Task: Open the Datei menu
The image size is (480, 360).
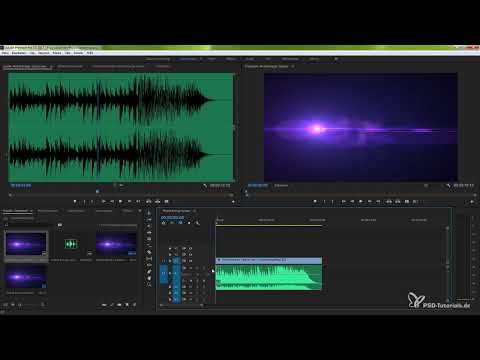Action: coord(5,53)
